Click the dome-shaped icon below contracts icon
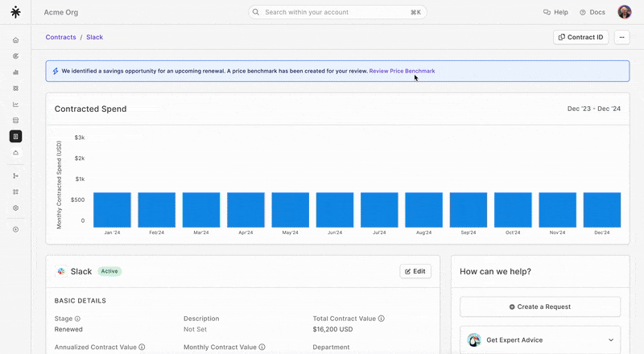This screenshot has width=644, height=354. (x=15, y=152)
